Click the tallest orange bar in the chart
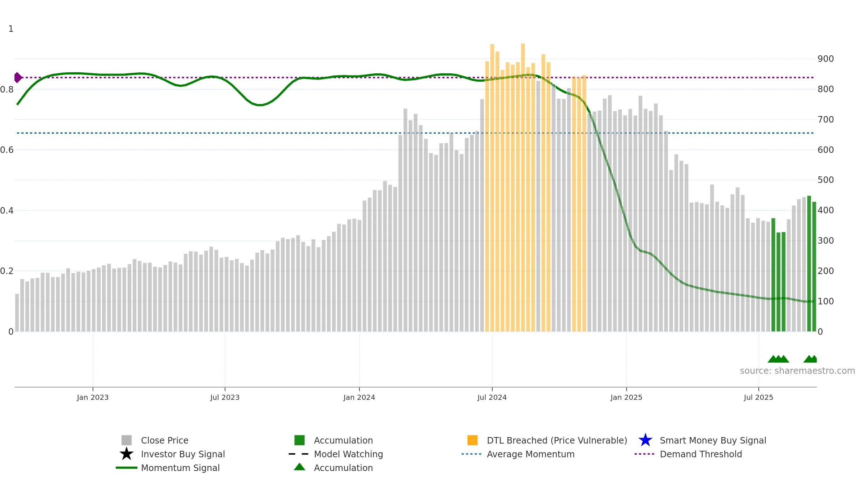868x488 pixels. (523, 187)
